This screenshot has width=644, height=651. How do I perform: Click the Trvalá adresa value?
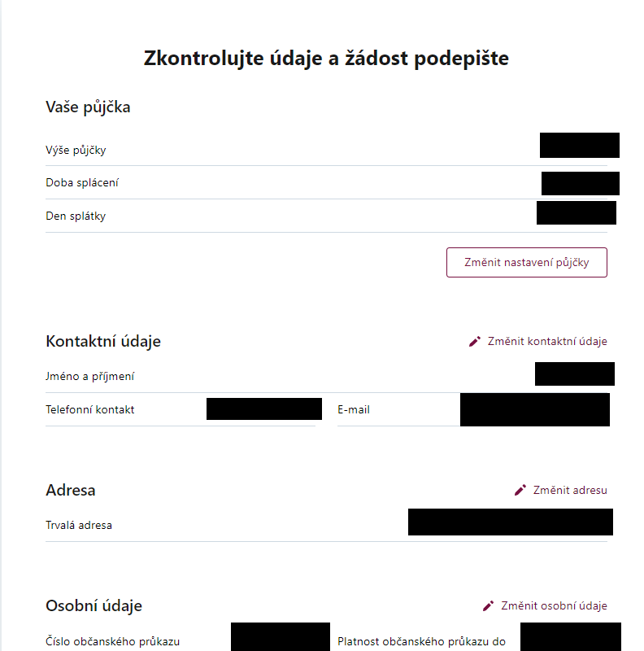510,522
